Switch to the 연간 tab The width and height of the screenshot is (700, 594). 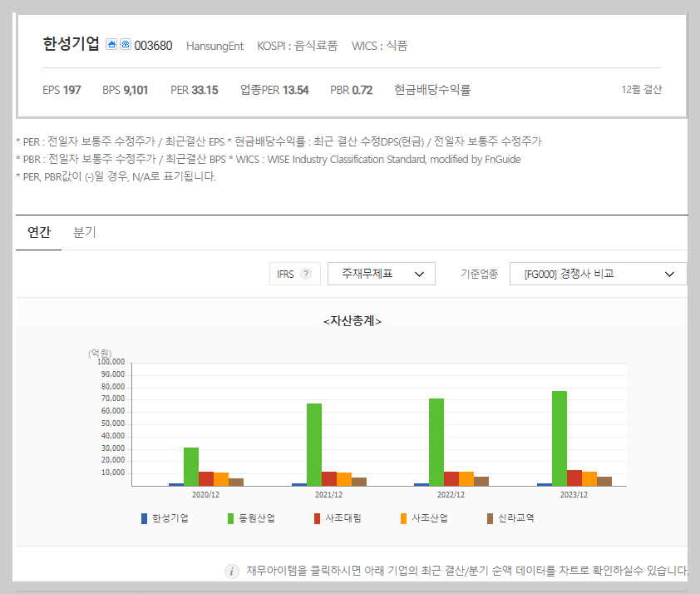[39, 233]
